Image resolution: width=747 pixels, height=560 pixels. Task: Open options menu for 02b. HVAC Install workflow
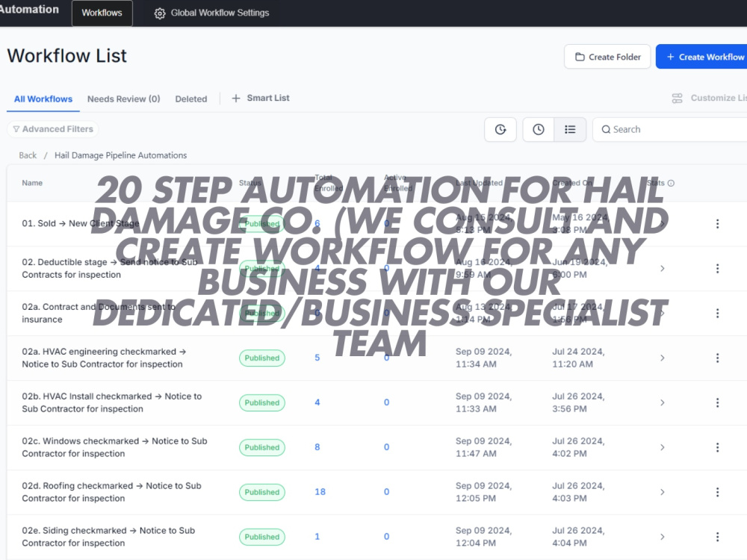coord(717,403)
